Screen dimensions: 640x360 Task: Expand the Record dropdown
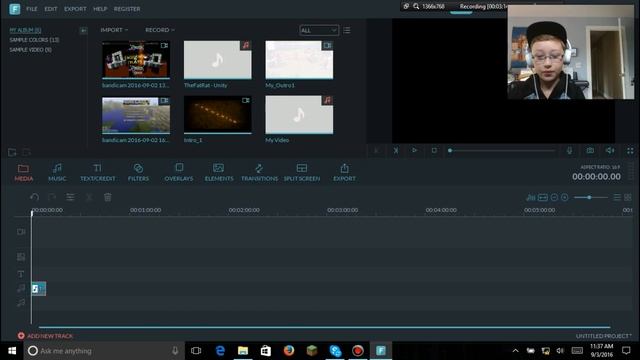[160, 30]
